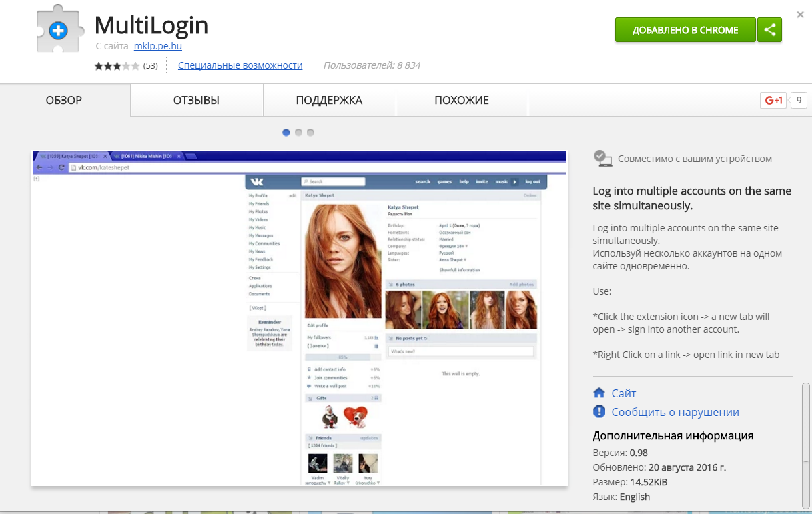This screenshot has height=514, width=812.
Task: Open the ОБЗОР tab
Action: (64, 101)
